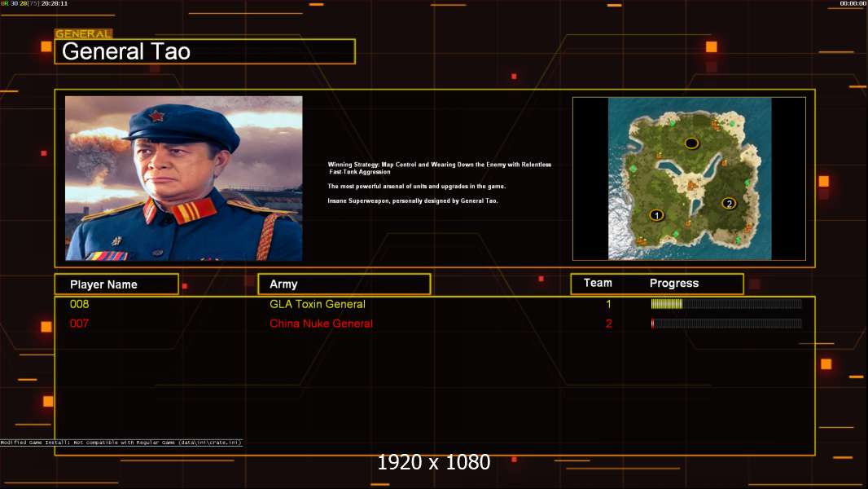Click the General Tao title box

(x=205, y=51)
